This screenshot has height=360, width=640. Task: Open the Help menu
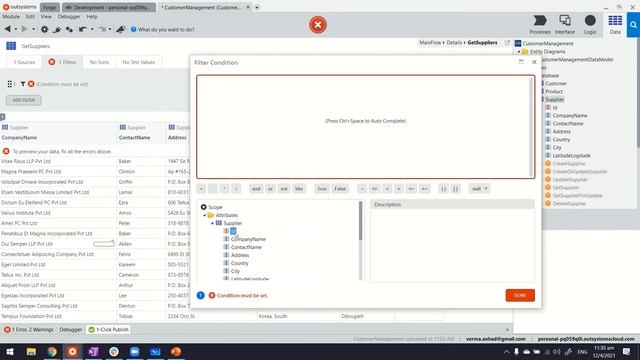pyautogui.click(x=92, y=16)
